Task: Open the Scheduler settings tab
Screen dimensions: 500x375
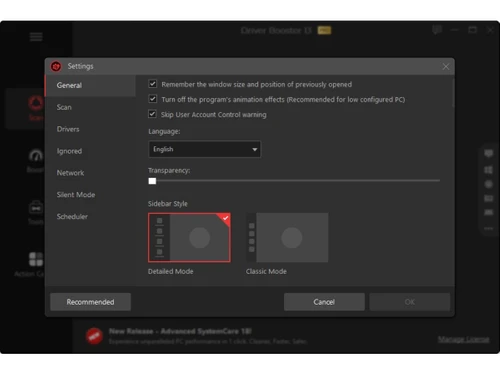Action: point(90,217)
